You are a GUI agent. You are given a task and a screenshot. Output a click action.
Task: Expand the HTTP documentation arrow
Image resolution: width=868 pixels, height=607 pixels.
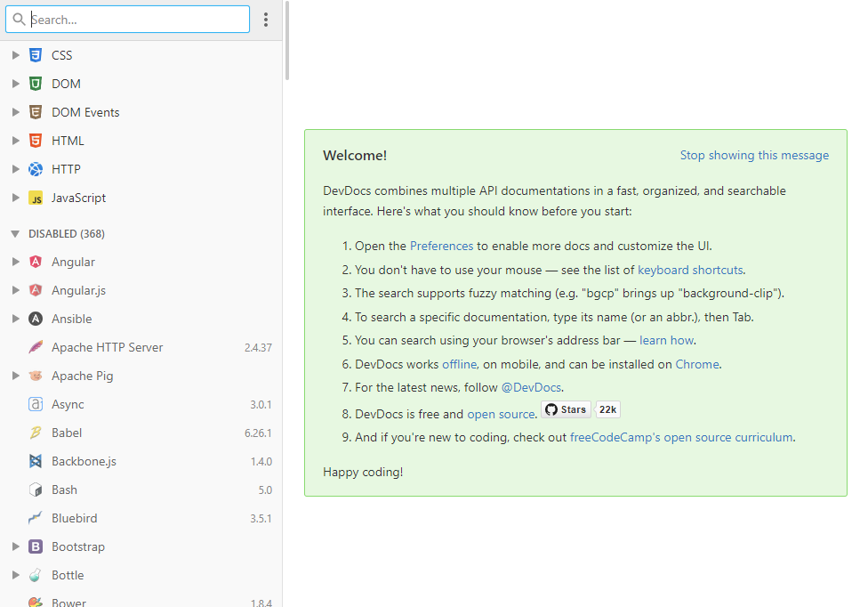[15, 169]
